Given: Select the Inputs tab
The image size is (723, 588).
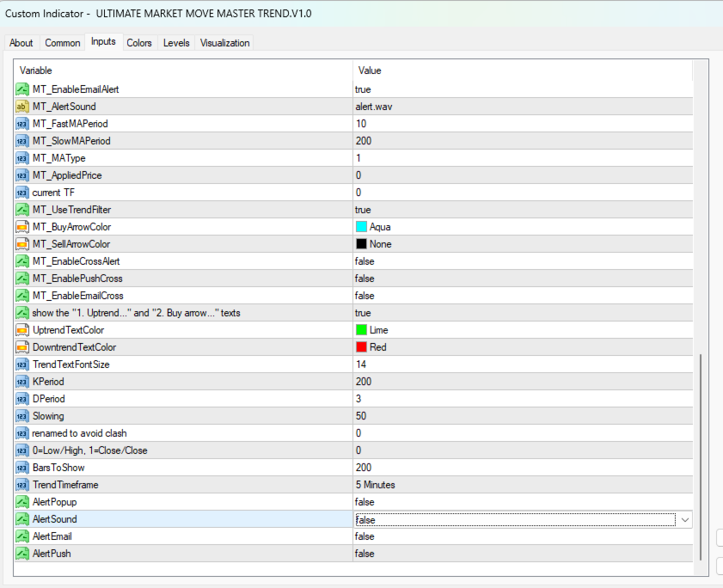Looking at the screenshot, I should tap(103, 41).
